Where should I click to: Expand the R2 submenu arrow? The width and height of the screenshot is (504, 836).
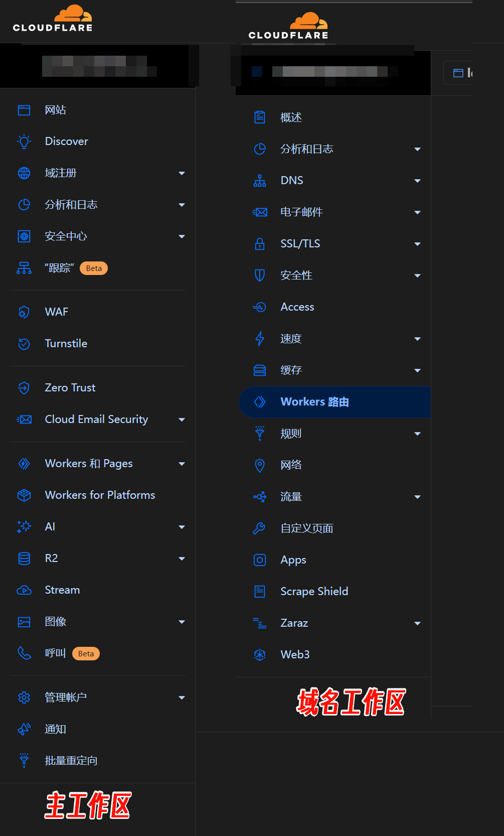182,559
